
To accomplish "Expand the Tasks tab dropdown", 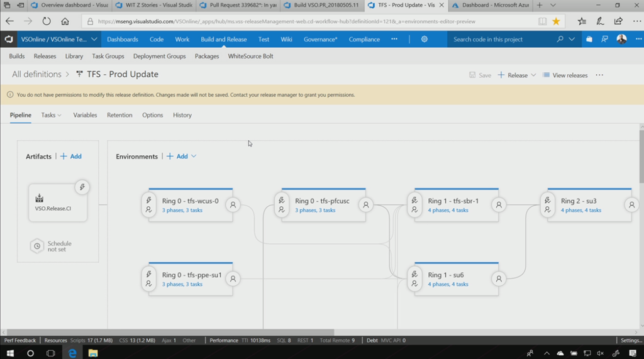I will click(60, 116).
